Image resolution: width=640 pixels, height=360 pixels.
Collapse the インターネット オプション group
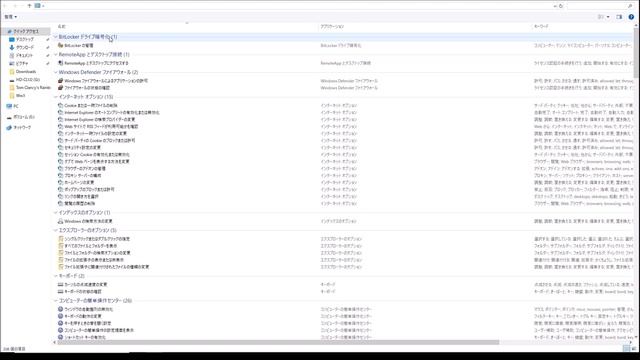[56, 97]
